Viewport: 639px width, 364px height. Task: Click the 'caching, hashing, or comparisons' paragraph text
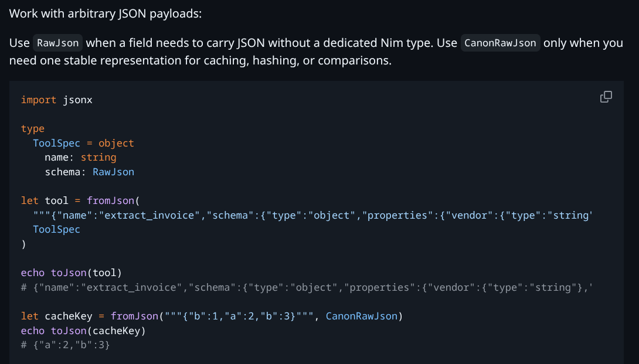pos(293,60)
